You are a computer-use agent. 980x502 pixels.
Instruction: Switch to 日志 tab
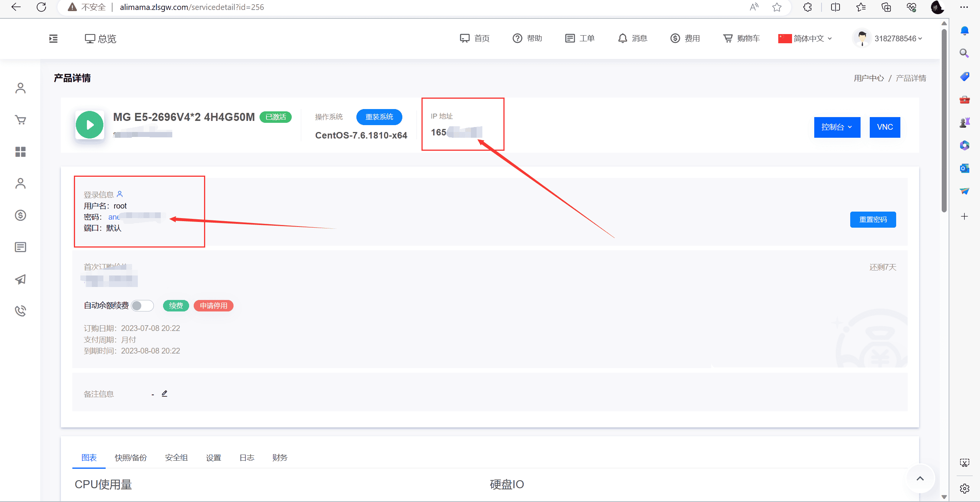pyautogui.click(x=247, y=458)
